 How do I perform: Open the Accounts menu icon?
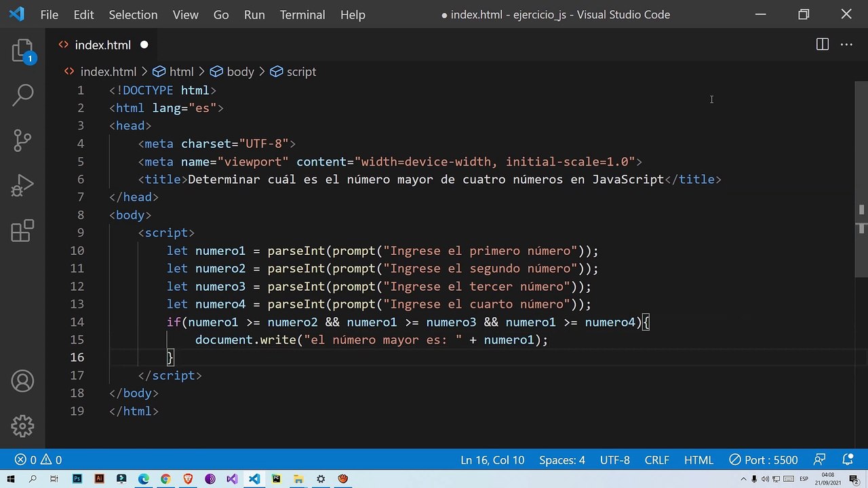coord(22,382)
